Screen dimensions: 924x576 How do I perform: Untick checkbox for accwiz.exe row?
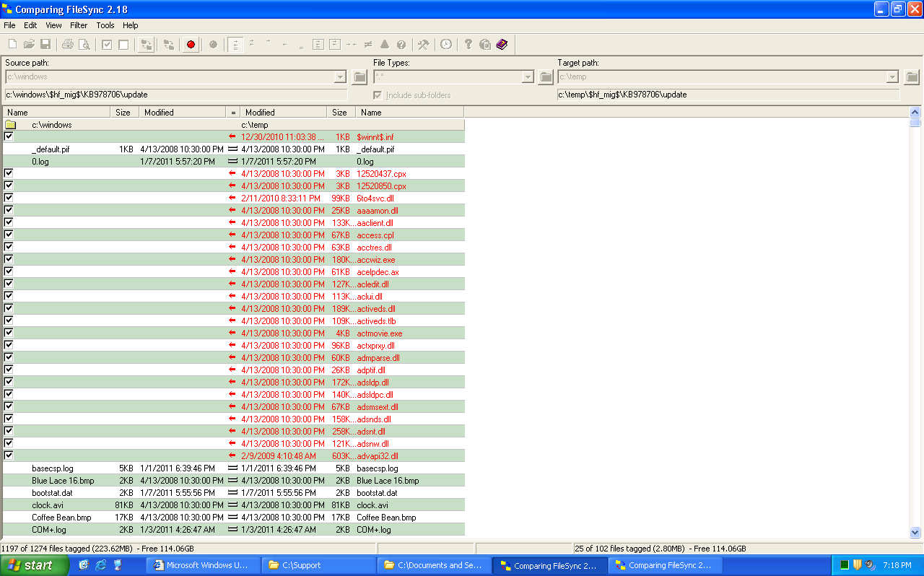9,259
